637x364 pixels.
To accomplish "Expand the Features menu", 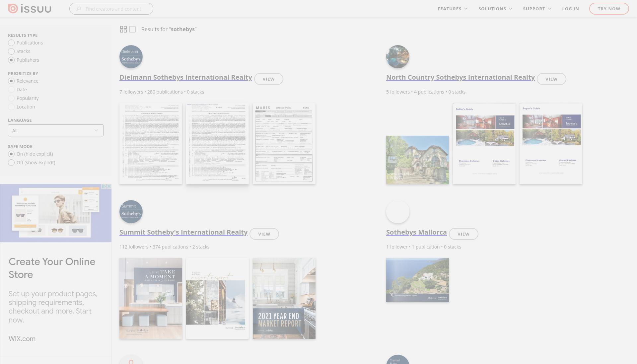I will coord(453,9).
